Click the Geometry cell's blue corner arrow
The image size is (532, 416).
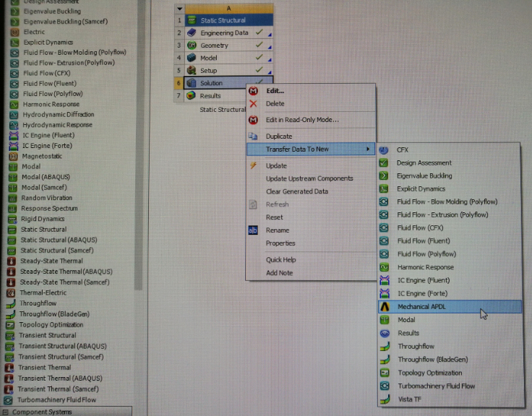[x=270, y=48]
